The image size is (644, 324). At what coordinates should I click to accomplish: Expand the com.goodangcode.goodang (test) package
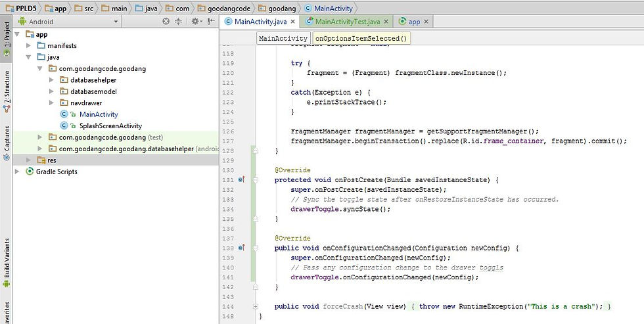[x=40, y=137]
